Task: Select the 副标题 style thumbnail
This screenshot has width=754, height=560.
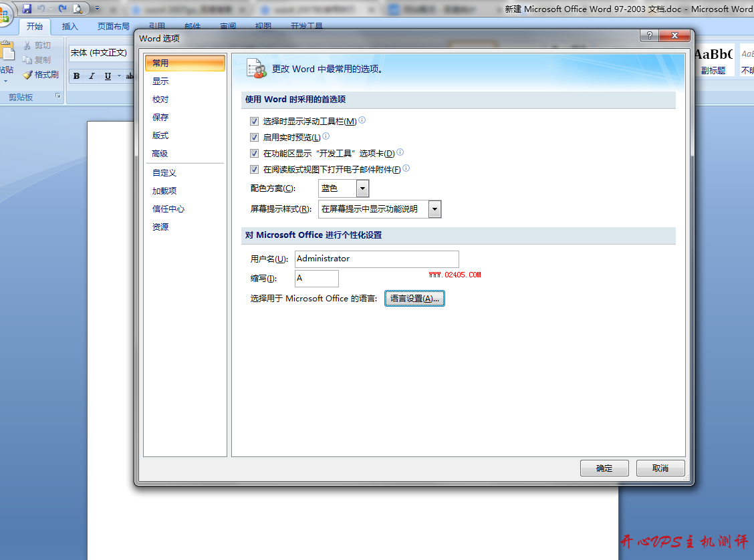Action: (713, 60)
